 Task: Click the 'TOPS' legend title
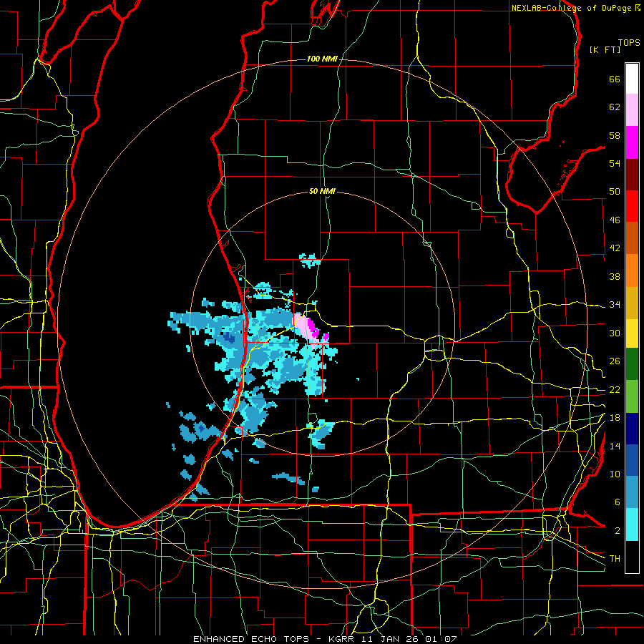coord(629,42)
